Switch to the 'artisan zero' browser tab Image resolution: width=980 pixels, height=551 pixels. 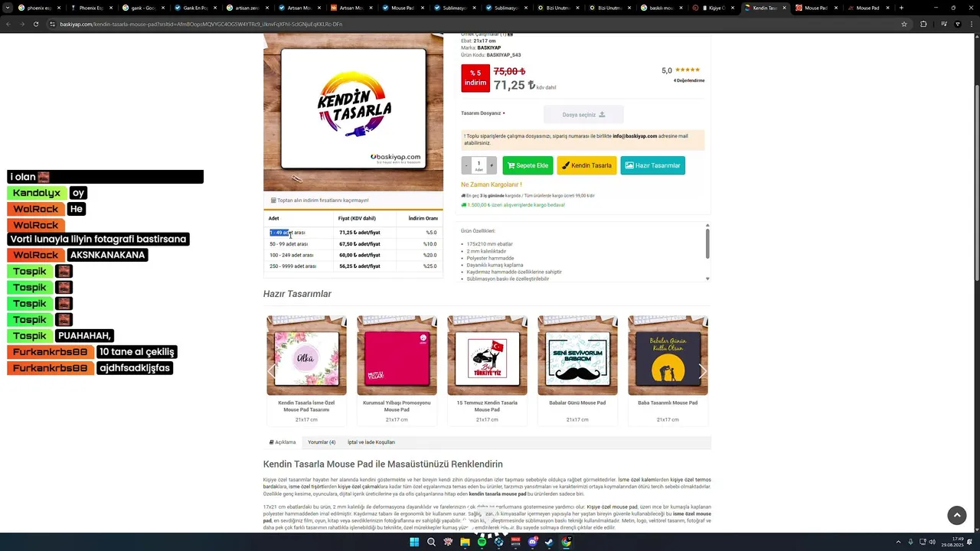point(247,8)
